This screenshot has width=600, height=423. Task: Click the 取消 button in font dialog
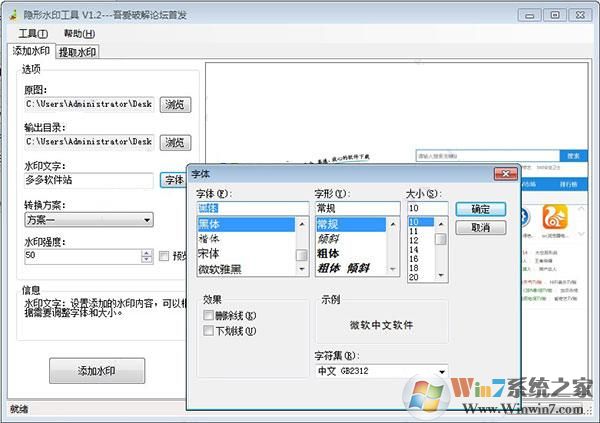[x=480, y=227]
